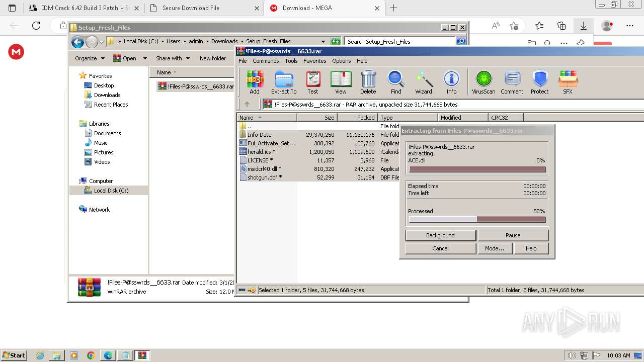
Task: Open Edge favorites star icon
Action: coord(539,26)
